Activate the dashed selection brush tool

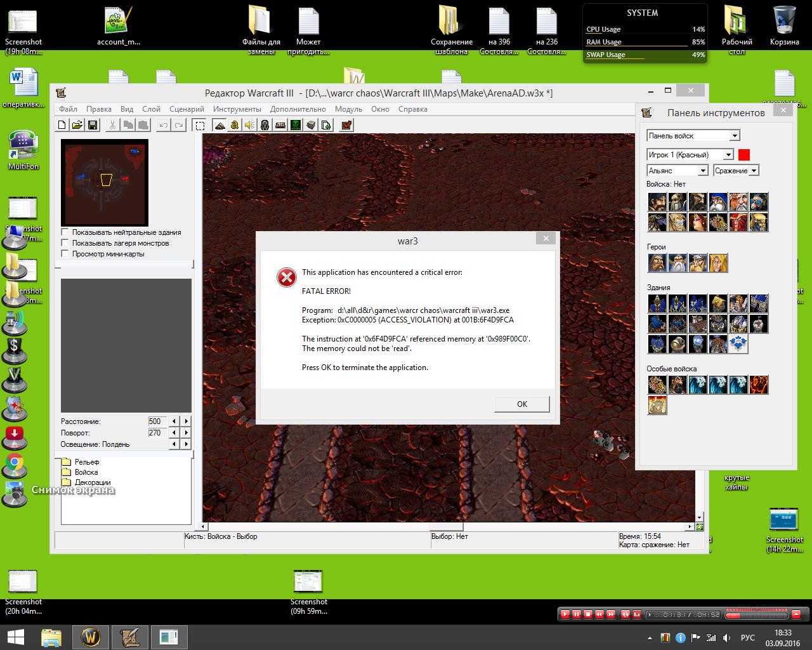[x=199, y=125]
